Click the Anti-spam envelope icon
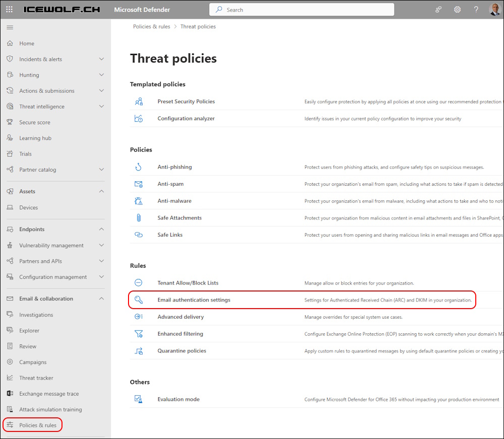 click(139, 184)
